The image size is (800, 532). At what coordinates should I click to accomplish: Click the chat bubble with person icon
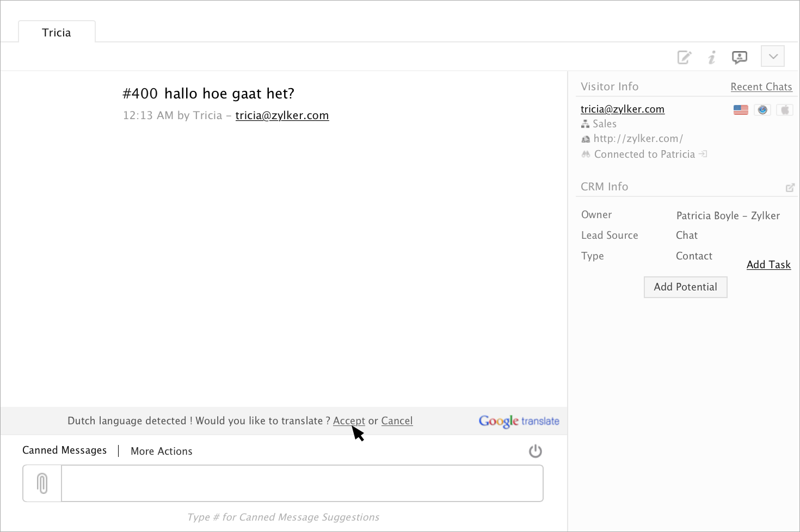[740, 57]
